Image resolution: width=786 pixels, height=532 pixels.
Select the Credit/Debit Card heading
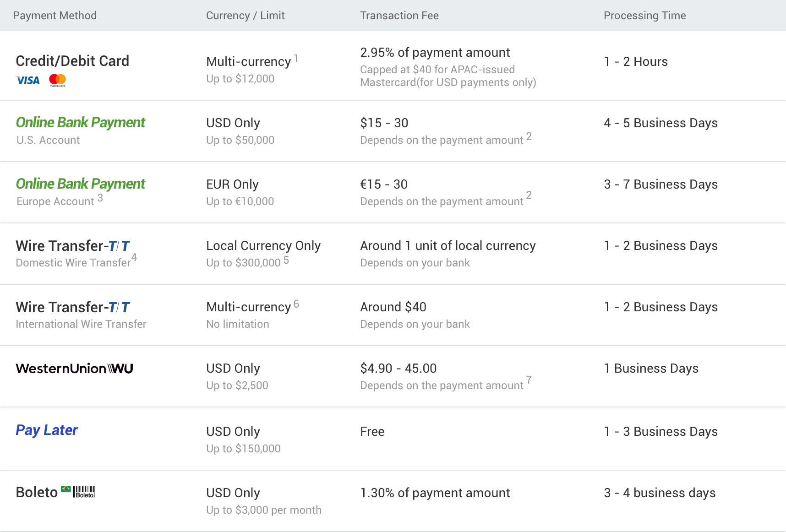coord(72,61)
